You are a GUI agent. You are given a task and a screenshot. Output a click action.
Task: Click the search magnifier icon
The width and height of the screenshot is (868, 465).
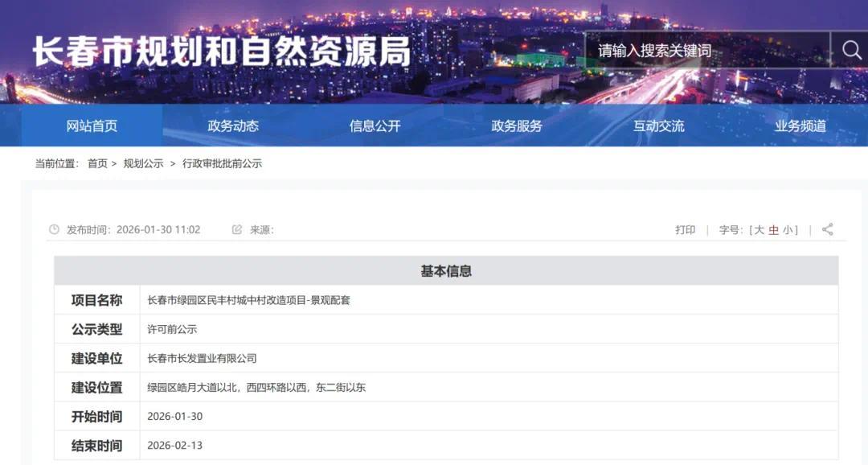click(x=851, y=51)
